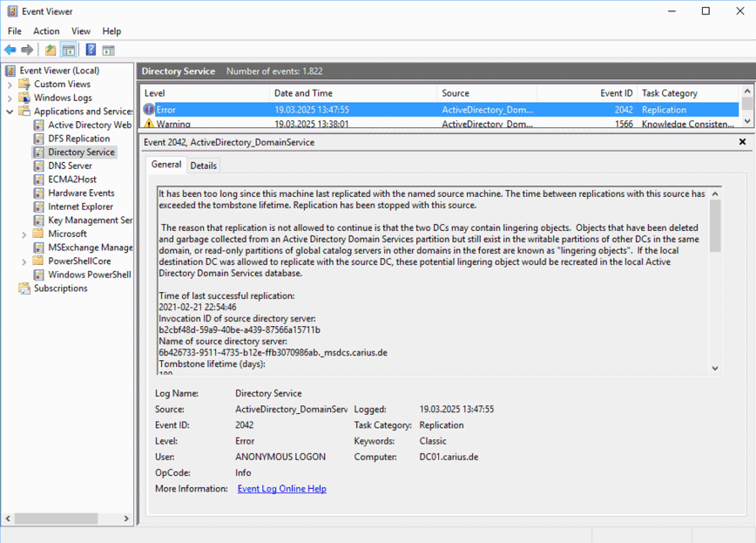
Task: Click the DFS Replication log icon
Action: tap(39, 139)
